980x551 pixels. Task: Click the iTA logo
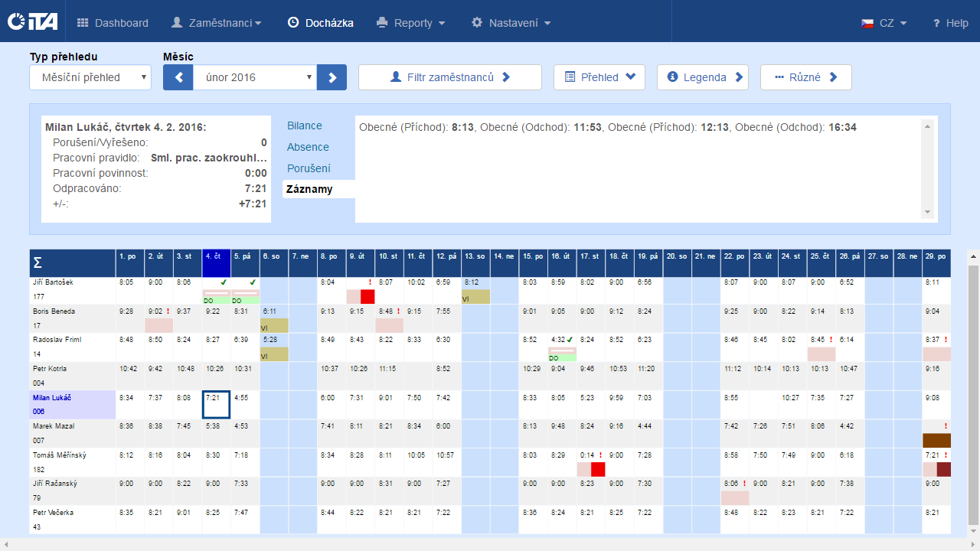pyautogui.click(x=32, y=21)
